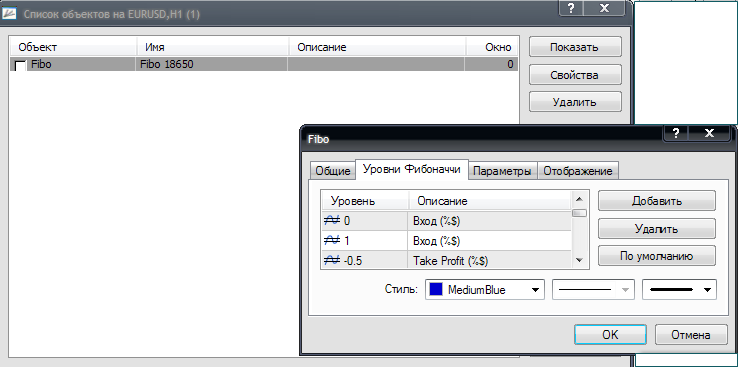Open the MediumBlue color dropdown
The image size is (738, 367).
coord(485,290)
